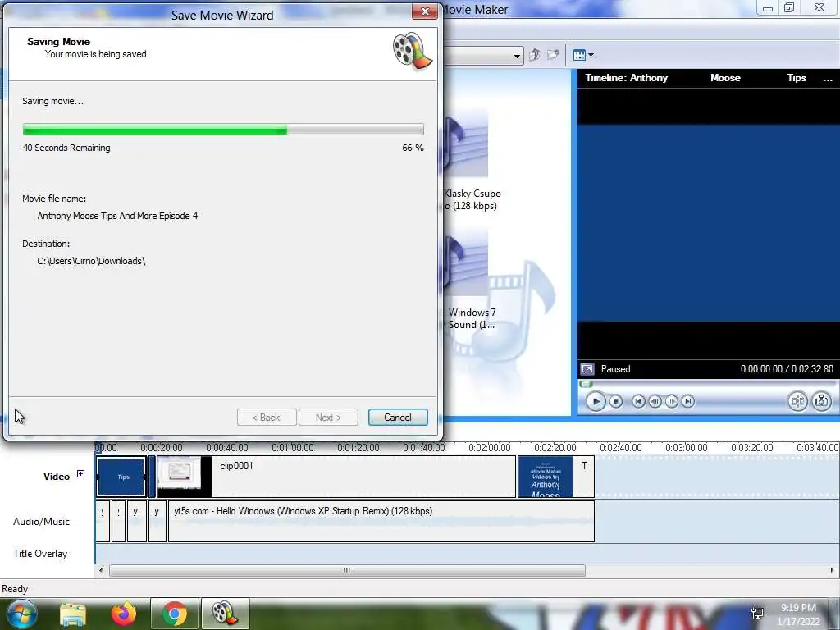Click the Movie Maker taskbar button
840x630 pixels.
point(225,614)
